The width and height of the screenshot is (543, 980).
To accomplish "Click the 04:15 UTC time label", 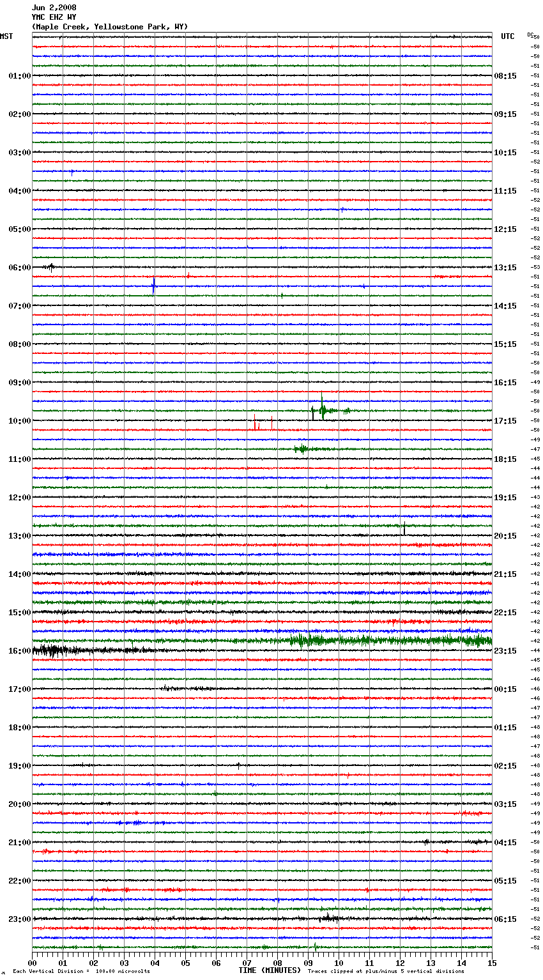I will tap(505, 843).
